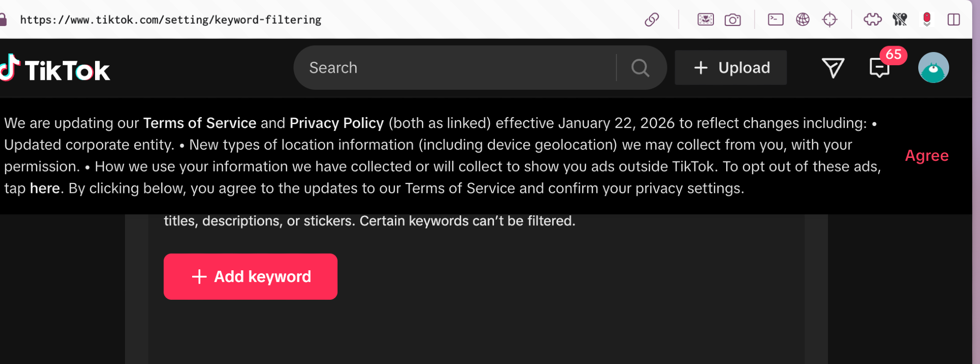Open the extensions puzzle piece icon
Viewport: 980px width, 364px height.
pos(873,20)
